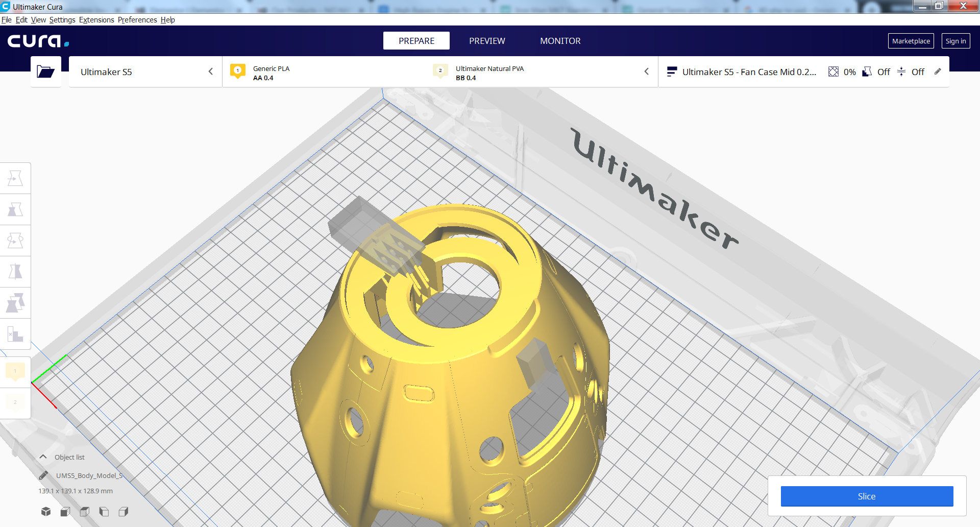Click the Slice button

click(x=867, y=496)
